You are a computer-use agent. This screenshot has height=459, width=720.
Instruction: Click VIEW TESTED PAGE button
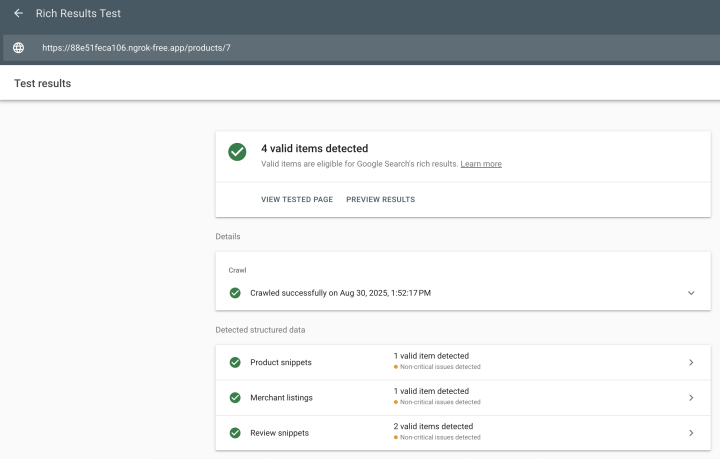tap(297, 200)
